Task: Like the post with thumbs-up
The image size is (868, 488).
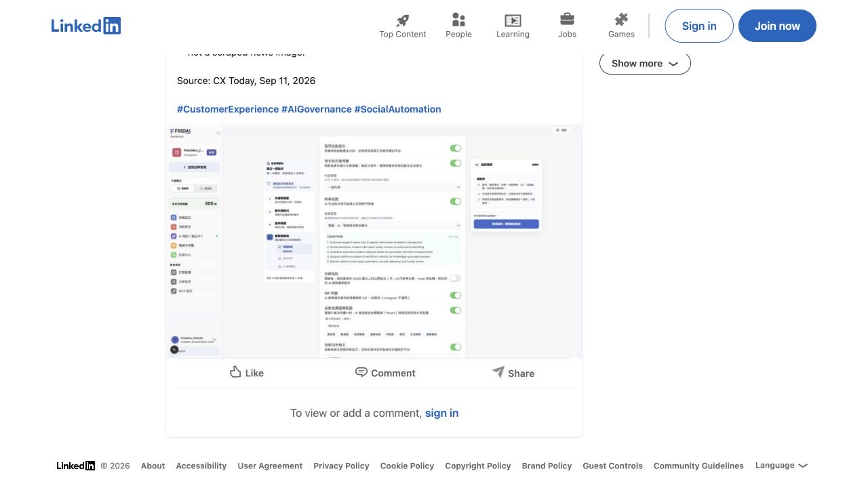Action: point(247,372)
